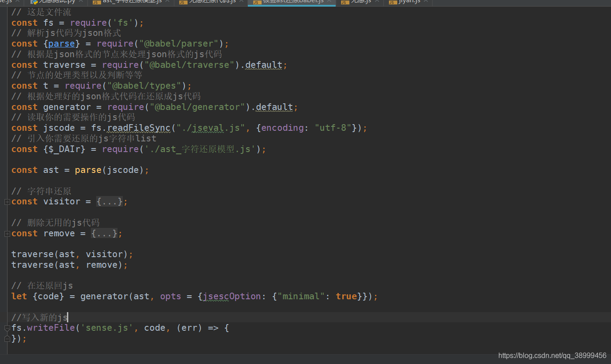Unfold the {...} placeholder after 'const visitor ='
The width and height of the screenshot is (611, 364).
tap(110, 202)
